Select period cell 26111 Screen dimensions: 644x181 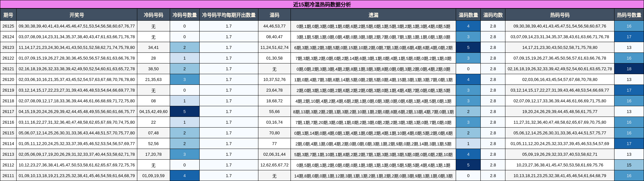point(8,176)
